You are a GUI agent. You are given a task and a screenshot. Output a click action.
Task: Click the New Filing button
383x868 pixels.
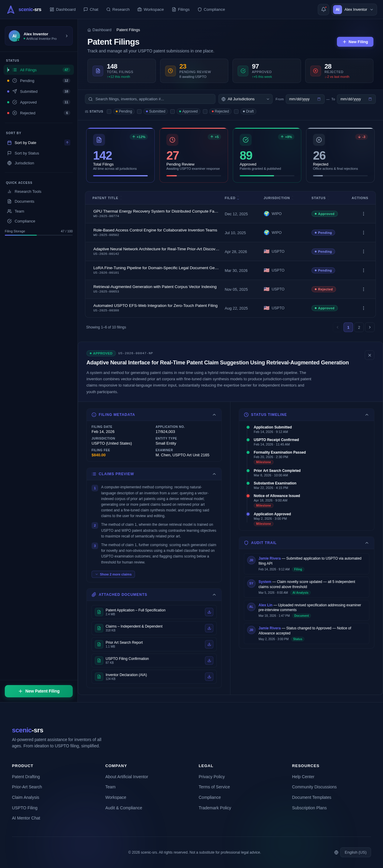click(x=355, y=42)
